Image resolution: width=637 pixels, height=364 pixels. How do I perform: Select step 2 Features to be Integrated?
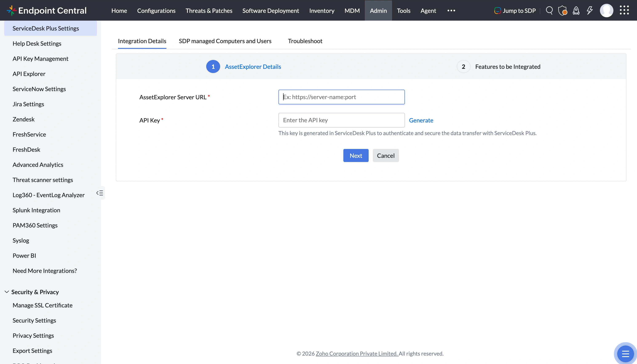point(498,66)
